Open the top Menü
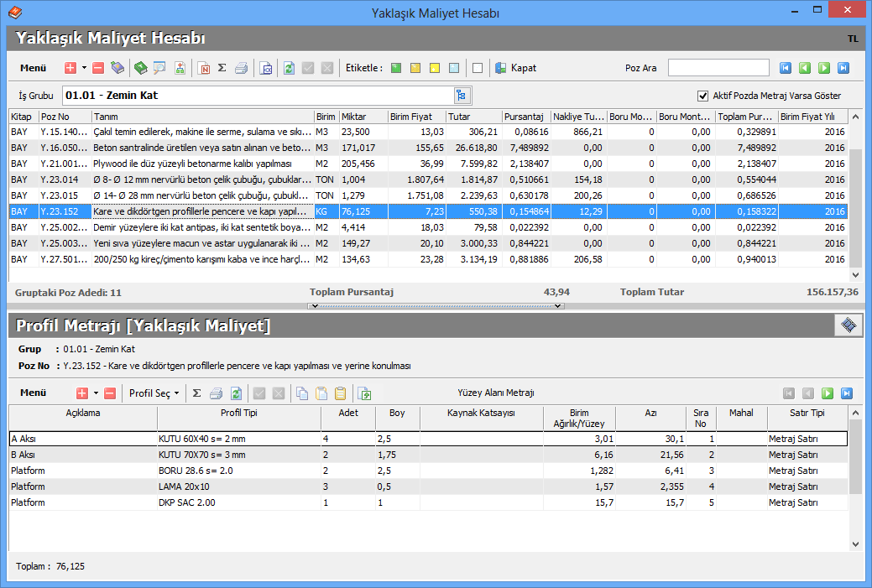Image resolution: width=872 pixels, height=588 pixels. click(x=33, y=68)
